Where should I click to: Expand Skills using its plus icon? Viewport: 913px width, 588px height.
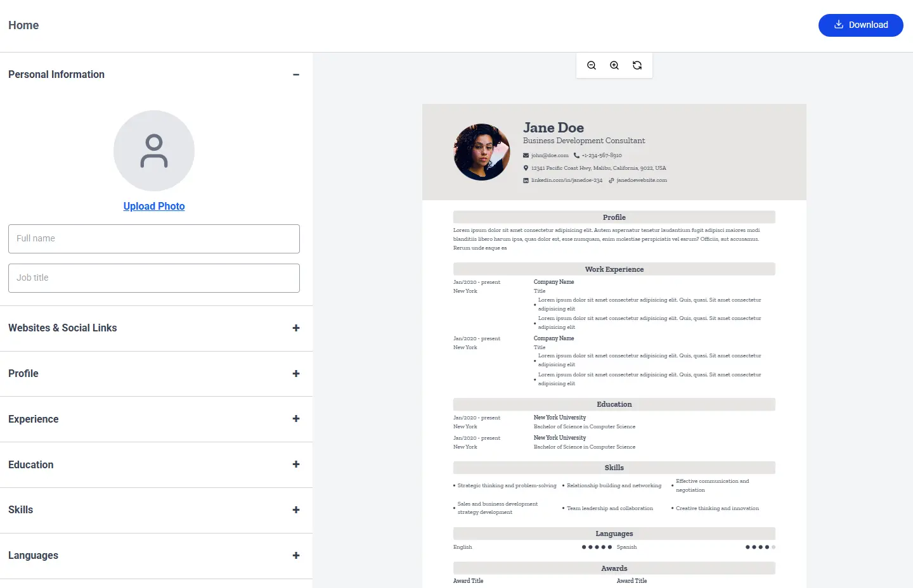[295, 510]
